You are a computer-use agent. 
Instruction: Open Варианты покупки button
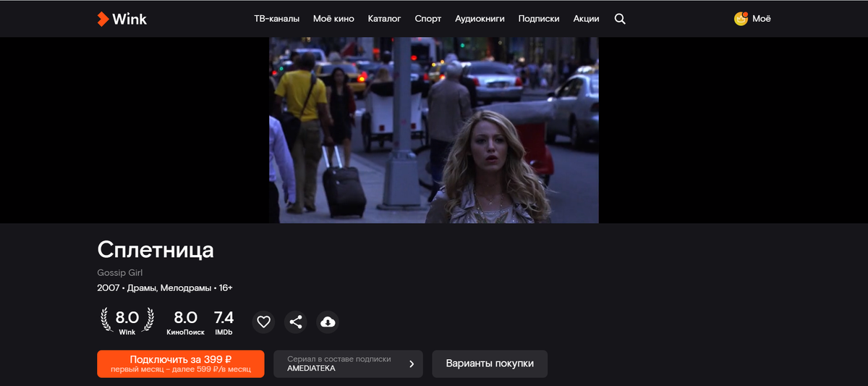[x=490, y=364]
